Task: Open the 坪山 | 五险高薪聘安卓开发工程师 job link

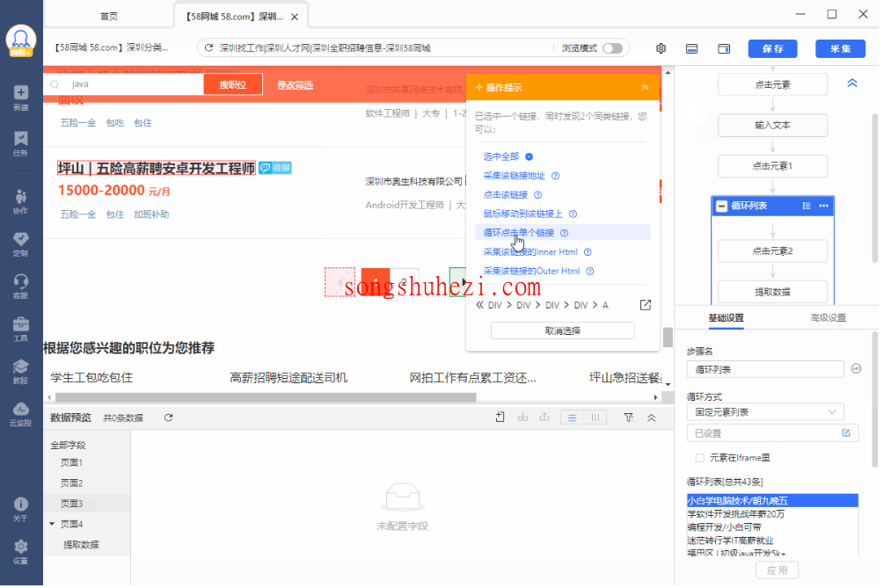Action: (157, 168)
